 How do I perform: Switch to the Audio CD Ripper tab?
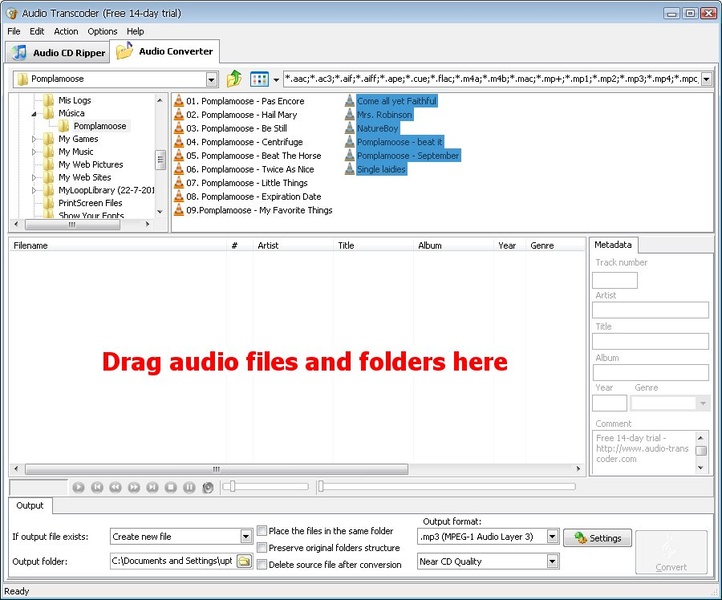58,52
